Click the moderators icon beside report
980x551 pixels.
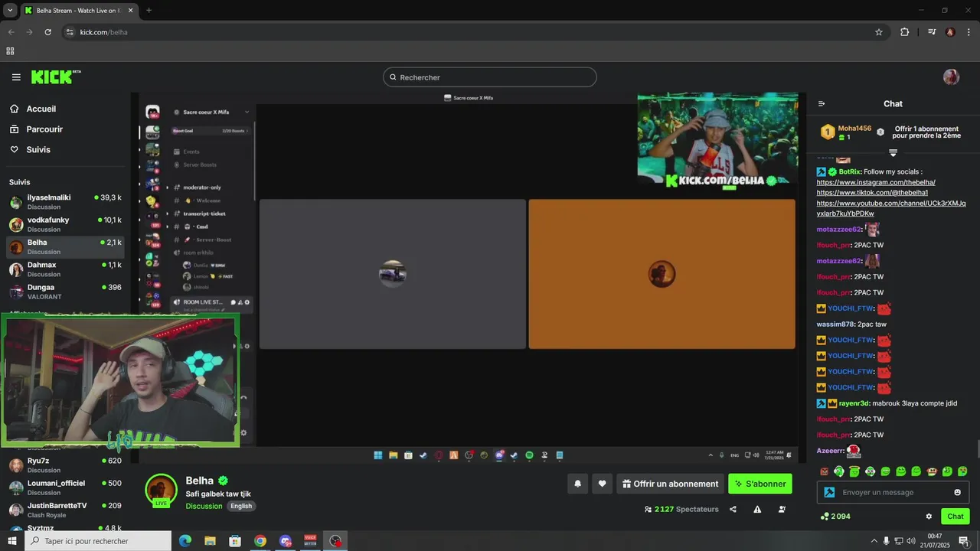click(782, 509)
